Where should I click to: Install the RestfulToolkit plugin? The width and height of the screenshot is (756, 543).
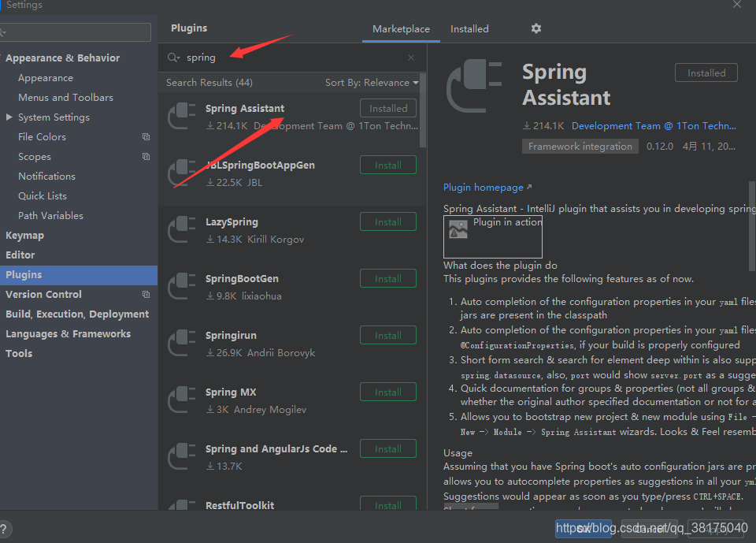(x=388, y=504)
